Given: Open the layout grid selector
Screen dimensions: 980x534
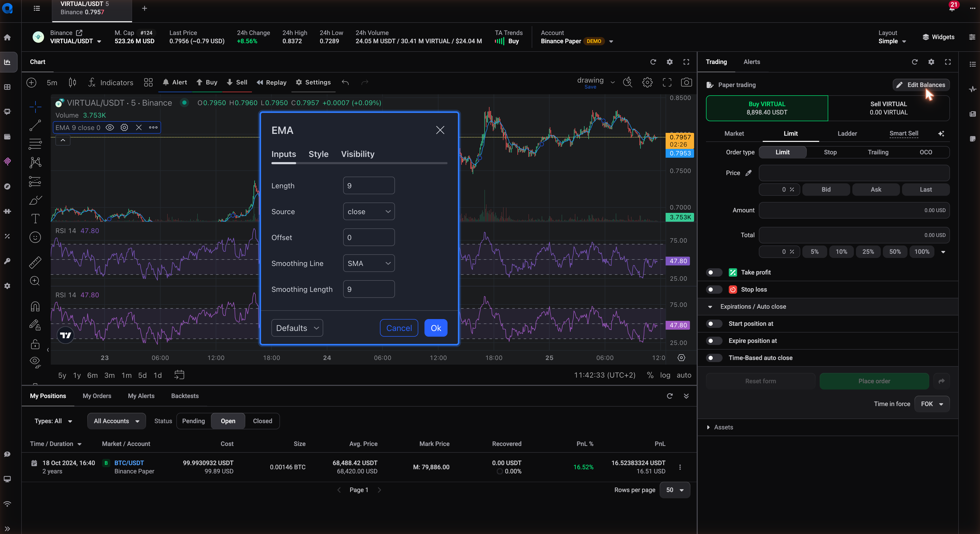Looking at the screenshot, I should tap(148, 83).
